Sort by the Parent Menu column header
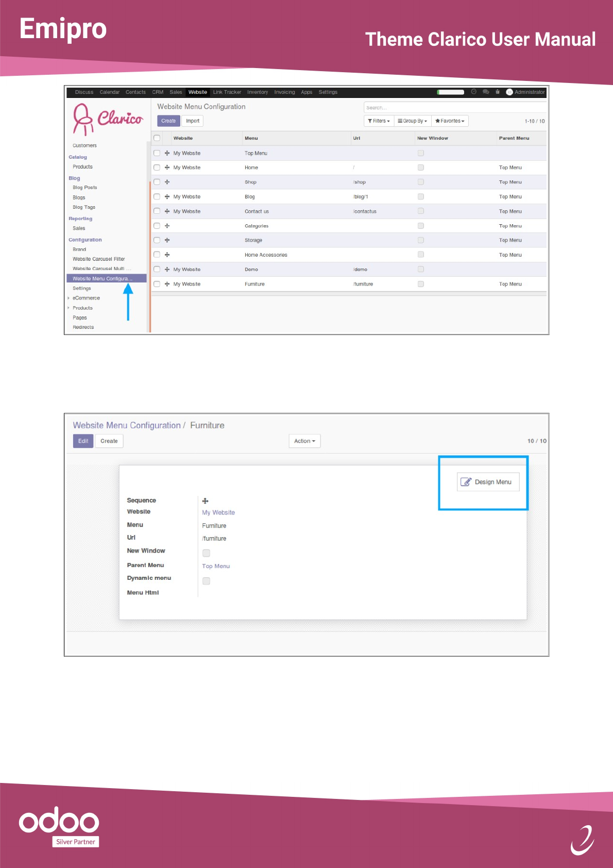Viewport: 613px width, 868px height. tap(514, 138)
